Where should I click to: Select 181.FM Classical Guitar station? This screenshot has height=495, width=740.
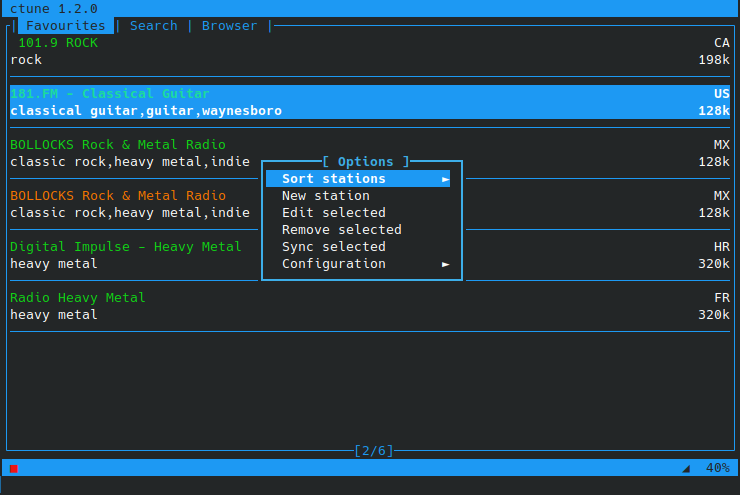370,102
